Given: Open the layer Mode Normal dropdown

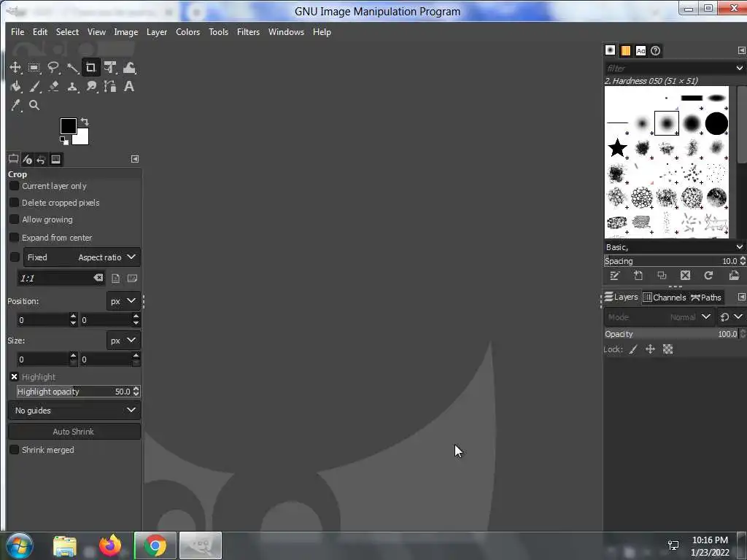Looking at the screenshot, I should (x=659, y=316).
